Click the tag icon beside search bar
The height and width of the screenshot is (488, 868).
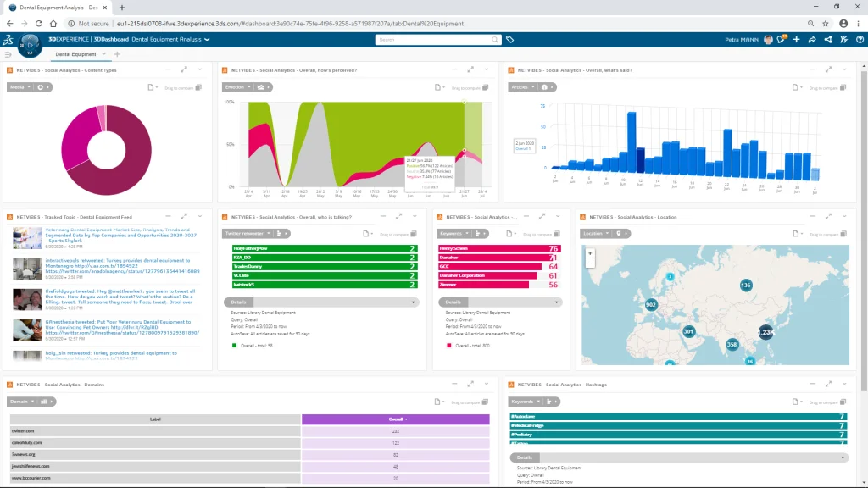click(x=509, y=39)
